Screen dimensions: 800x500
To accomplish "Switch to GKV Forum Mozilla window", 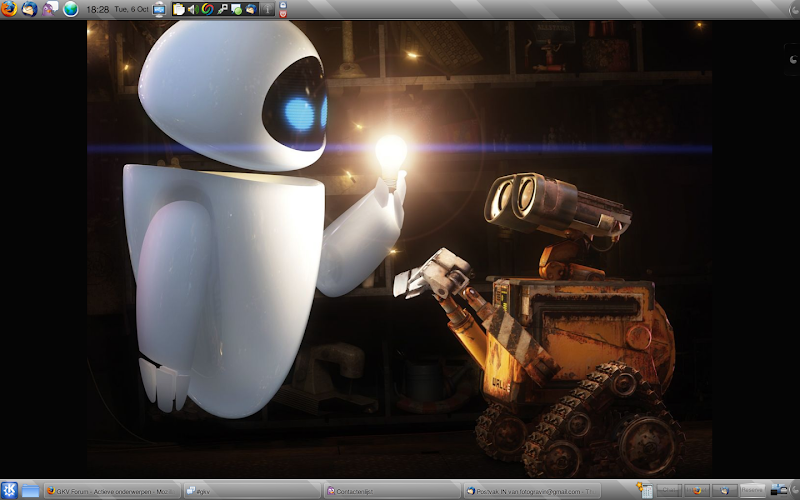I will click(x=112, y=491).
